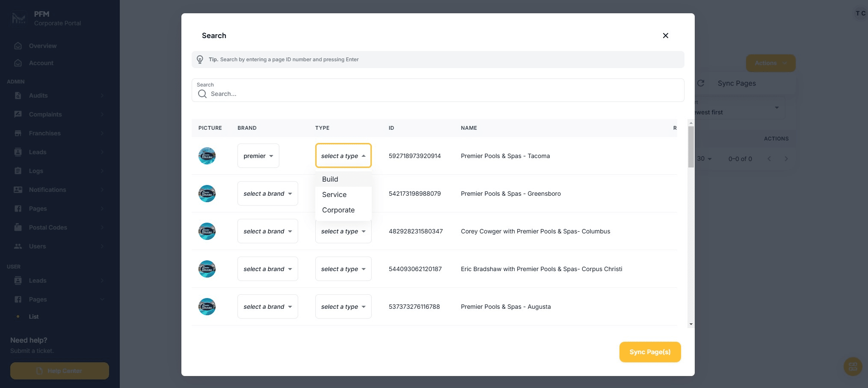Image resolution: width=868 pixels, height=388 pixels.
Task: Click the magnifier search icon
Action: 202,94
